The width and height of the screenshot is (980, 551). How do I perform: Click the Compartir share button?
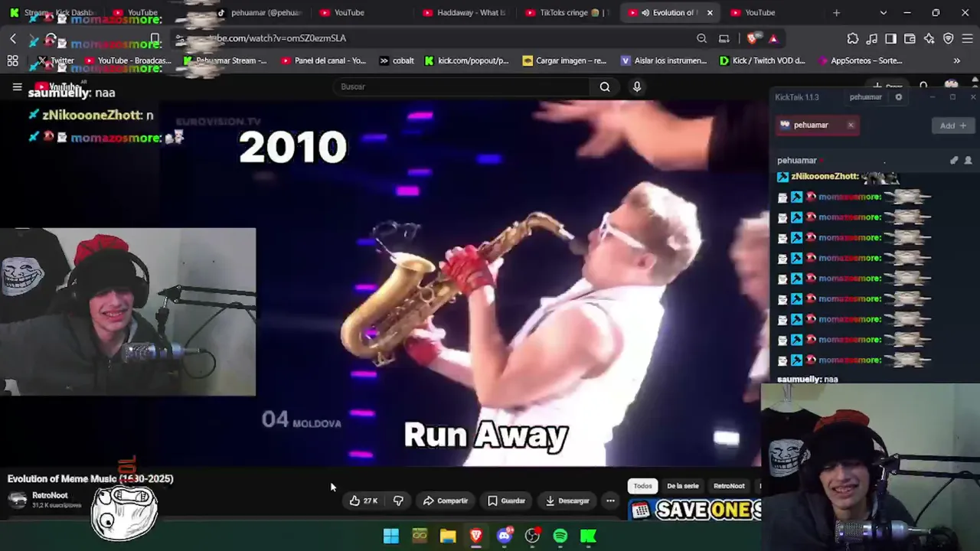coord(445,500)
